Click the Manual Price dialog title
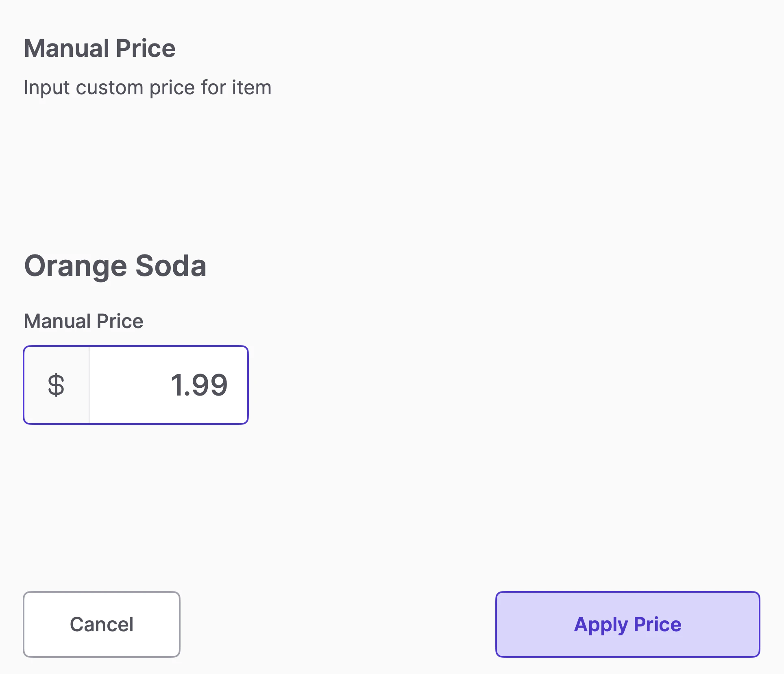This screenshot has width=784, height=674. [100, 48]
